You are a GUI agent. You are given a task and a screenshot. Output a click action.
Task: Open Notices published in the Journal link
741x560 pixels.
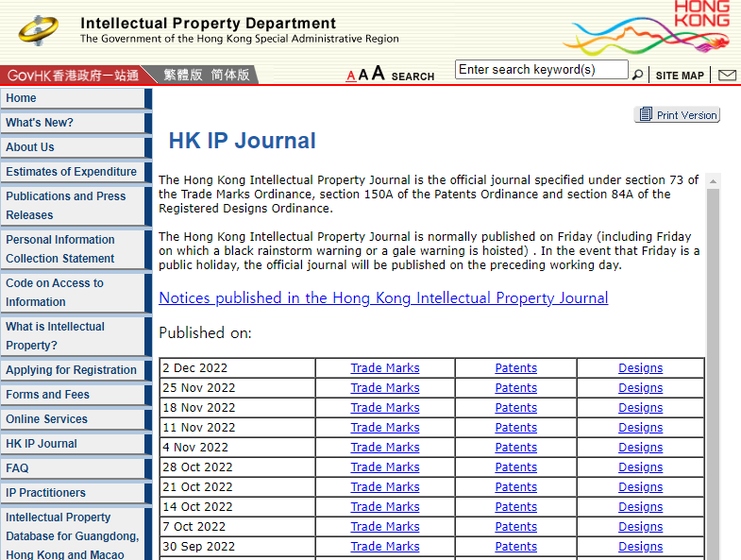[x=383, y=298]
